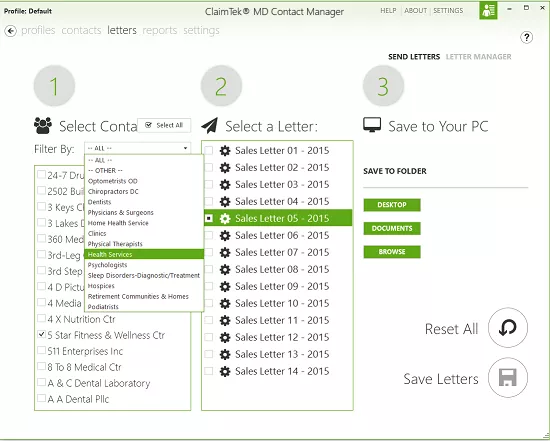Click BROWSE to pick a folder
The width and height of the screenshot is (550, 441).
coord(392,252)
